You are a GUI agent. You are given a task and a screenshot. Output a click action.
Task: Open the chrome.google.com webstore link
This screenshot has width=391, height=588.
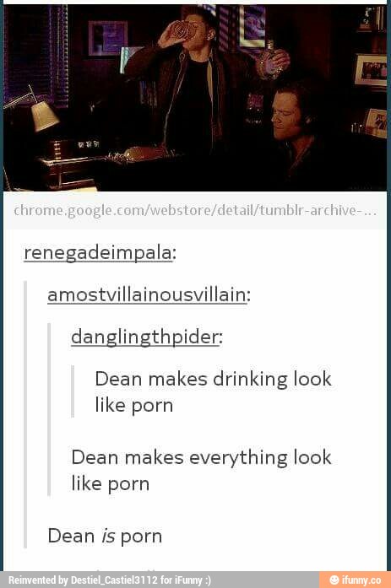195,210
